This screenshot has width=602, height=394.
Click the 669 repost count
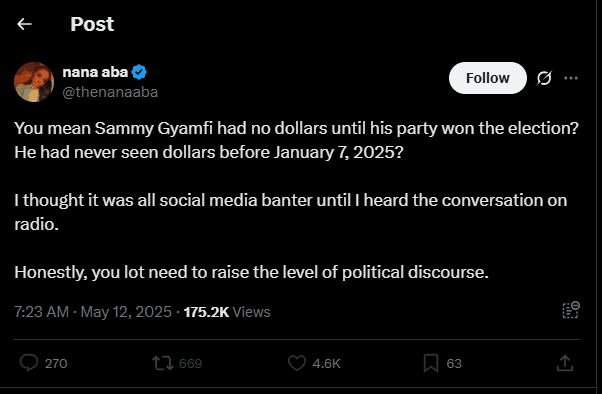click(190, 363)
